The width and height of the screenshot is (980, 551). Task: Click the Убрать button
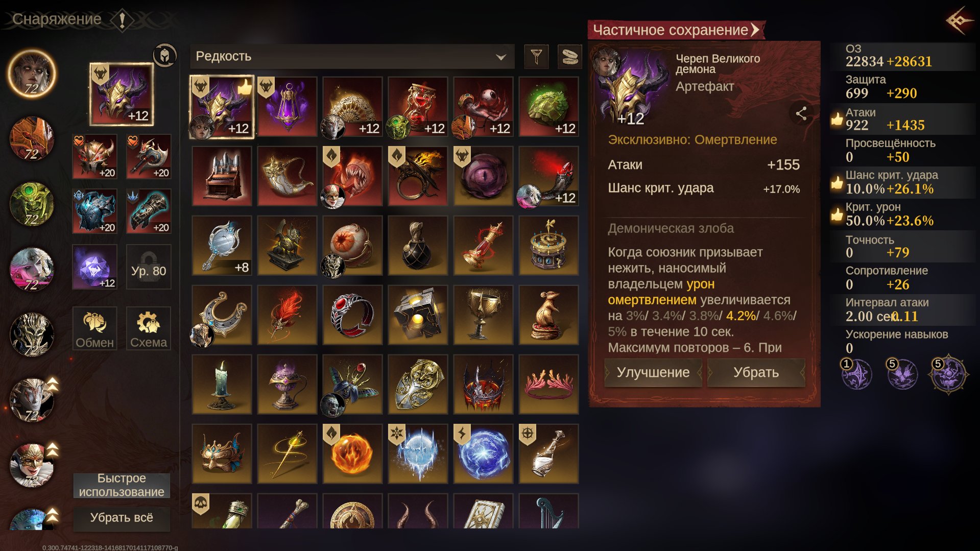756,372
